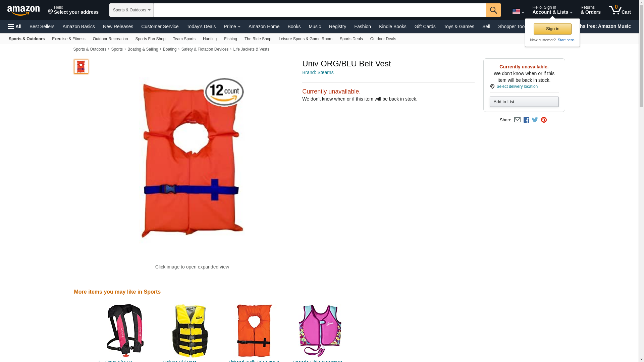The image size is (644, 362).
Task: Open the country flag language selector
Action: [518, 11]
